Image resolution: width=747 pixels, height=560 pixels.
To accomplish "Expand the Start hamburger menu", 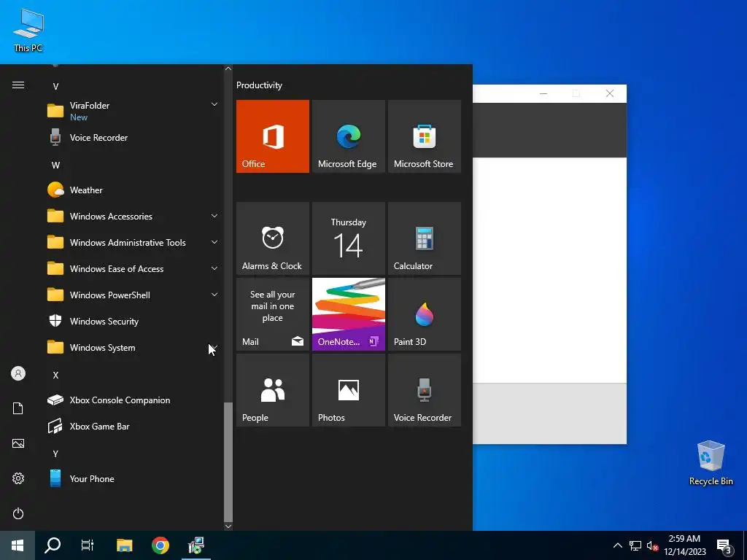I will pyautogui.click(x=18, y=85).
